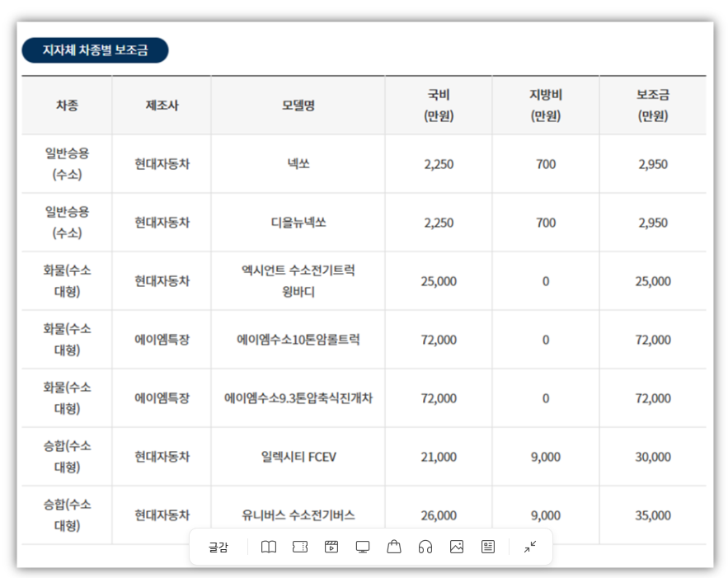Click the 제조사 column header
Screen dimensions: 728x578
tap(162, 105)
